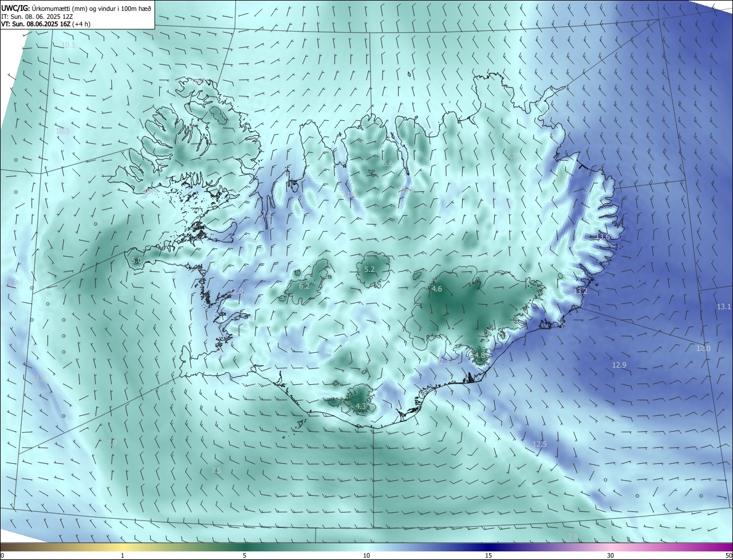Click the 12.9 value label over the southeast sea
Viewport: 733px width, 560px height.
coord(619,365)
